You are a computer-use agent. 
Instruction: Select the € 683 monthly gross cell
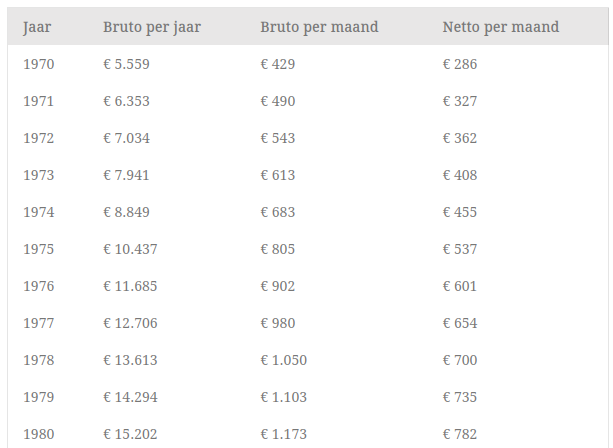tap(278, 212)
